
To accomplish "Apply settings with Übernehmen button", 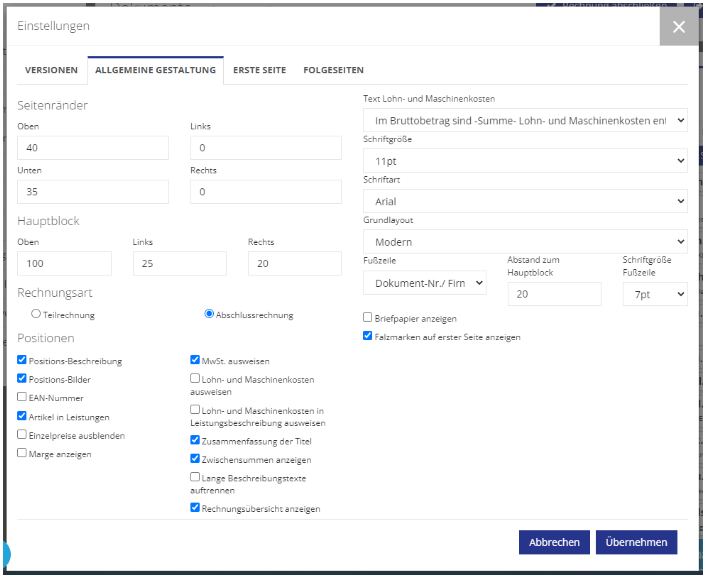I will pos(638,543).
